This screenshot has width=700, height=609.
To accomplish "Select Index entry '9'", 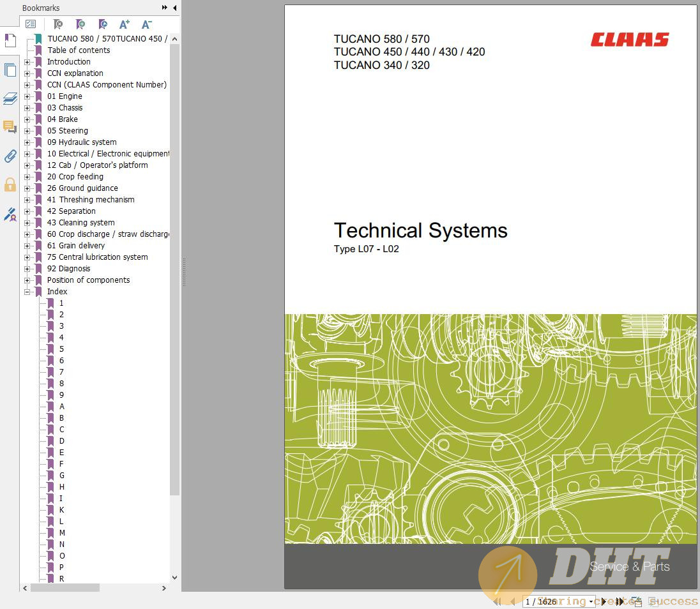I will [x=61, y=395].
